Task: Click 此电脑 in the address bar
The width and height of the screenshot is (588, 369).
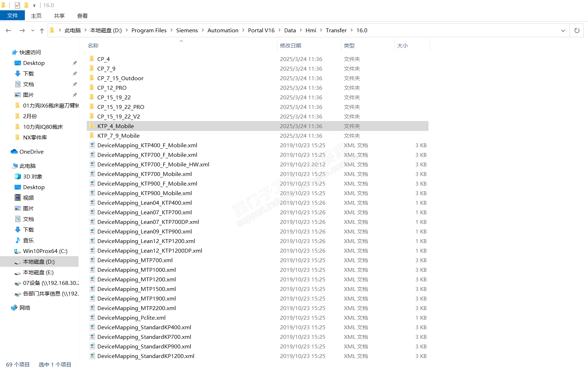Action: pyautogui.click(x=73, y=31)
